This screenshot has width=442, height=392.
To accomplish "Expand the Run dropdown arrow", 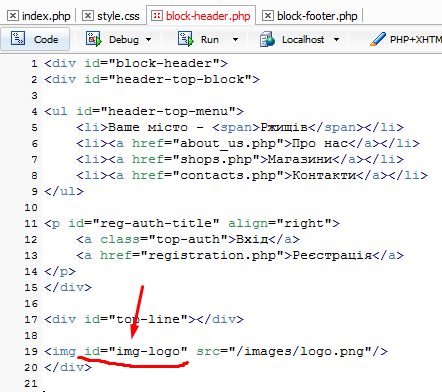I will click(x=235, y=40).
